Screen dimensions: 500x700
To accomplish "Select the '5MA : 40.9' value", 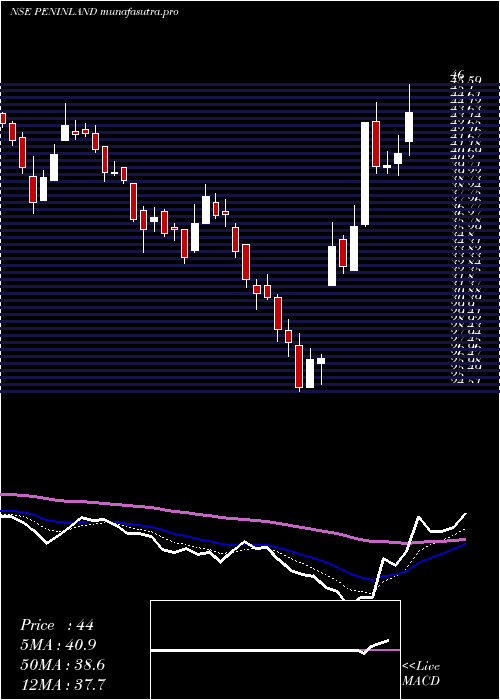I will coord(58,645).
